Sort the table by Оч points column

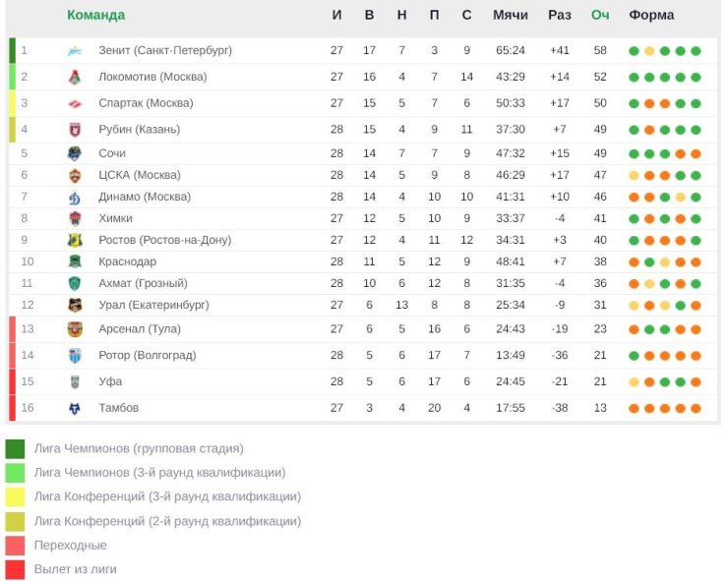tap(600, 15)
